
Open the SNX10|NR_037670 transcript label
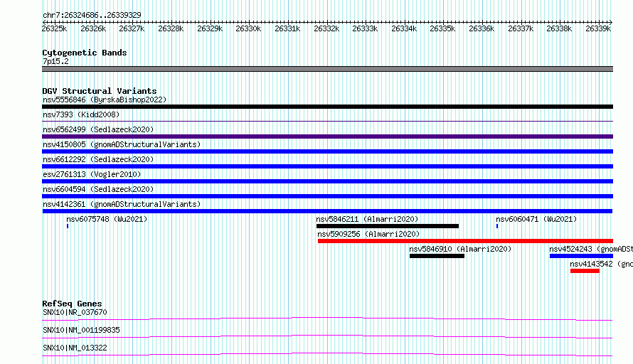75,312
